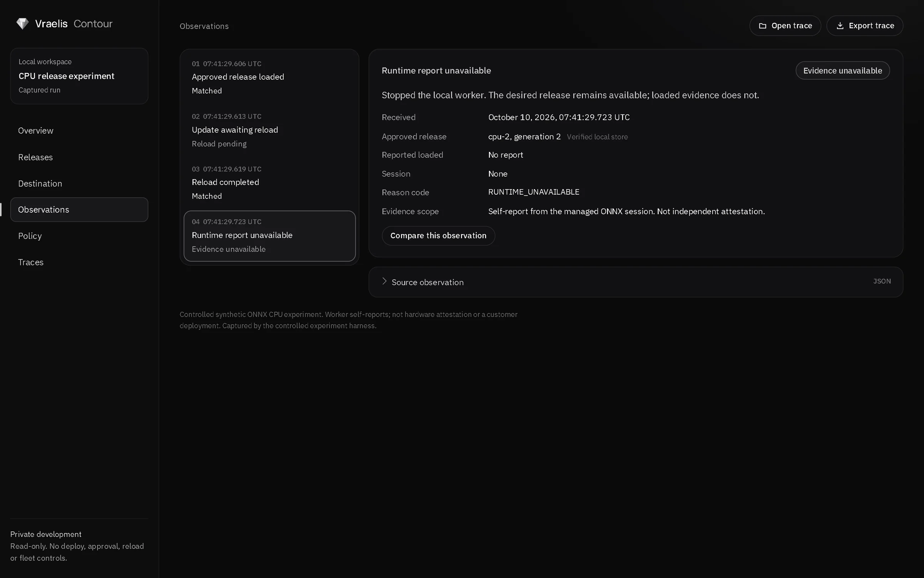924x578 pixels.
Task: Click the RUNTIME_UNAVAILABLE reason code value
Action: click(x=534, y=192)
